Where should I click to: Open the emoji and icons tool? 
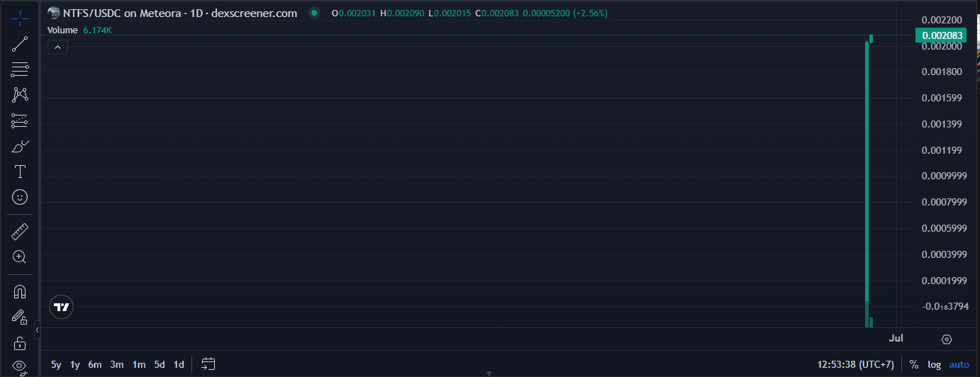click(20, 197)
